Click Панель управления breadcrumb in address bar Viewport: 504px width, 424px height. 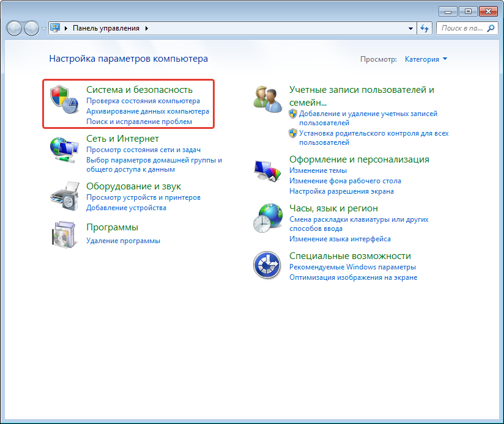coord(106,28)
